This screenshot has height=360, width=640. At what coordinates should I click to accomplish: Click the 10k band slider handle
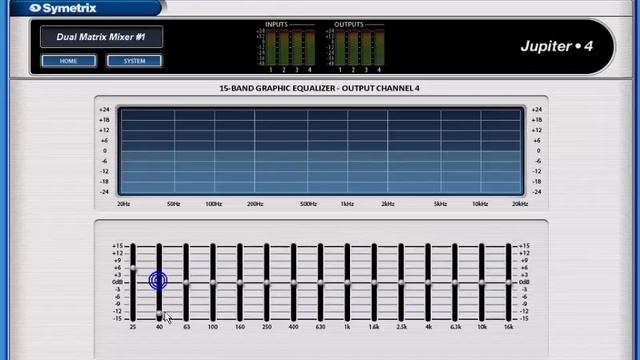click(482, 282)
